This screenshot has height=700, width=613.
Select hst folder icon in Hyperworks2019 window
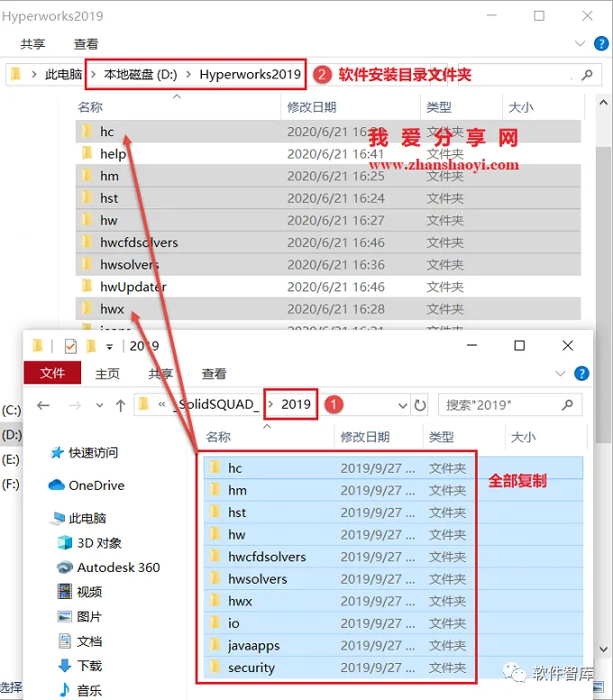pyautogui.click(x=87, y=198)
